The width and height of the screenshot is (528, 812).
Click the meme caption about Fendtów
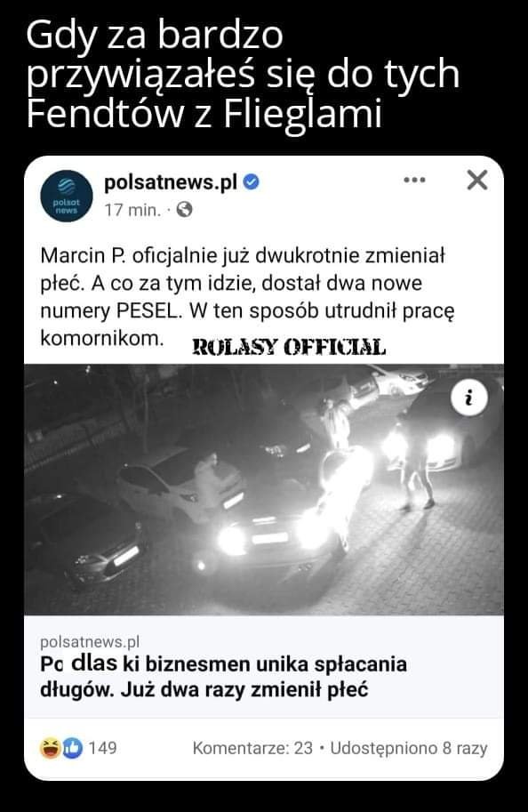(244, 74)
